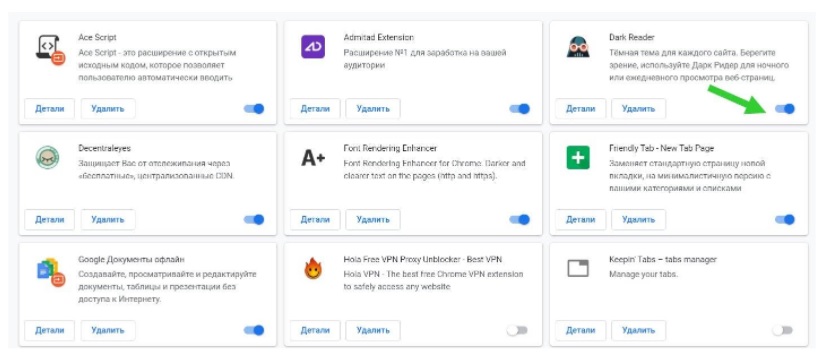The image size is (822, 361).
Task: Click the 'Hola Free VPN Proxy Unblocker' title
Action: click(x=423, y=259)
